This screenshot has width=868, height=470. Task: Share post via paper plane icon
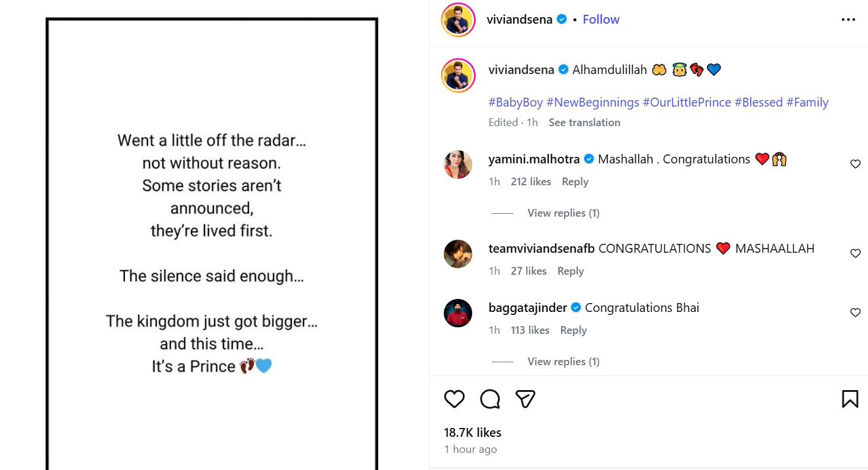click(526, 399)
